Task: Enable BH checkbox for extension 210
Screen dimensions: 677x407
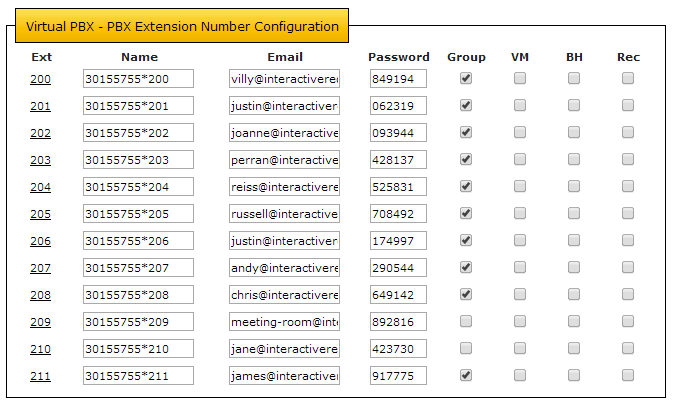Action: pos(574,348)
